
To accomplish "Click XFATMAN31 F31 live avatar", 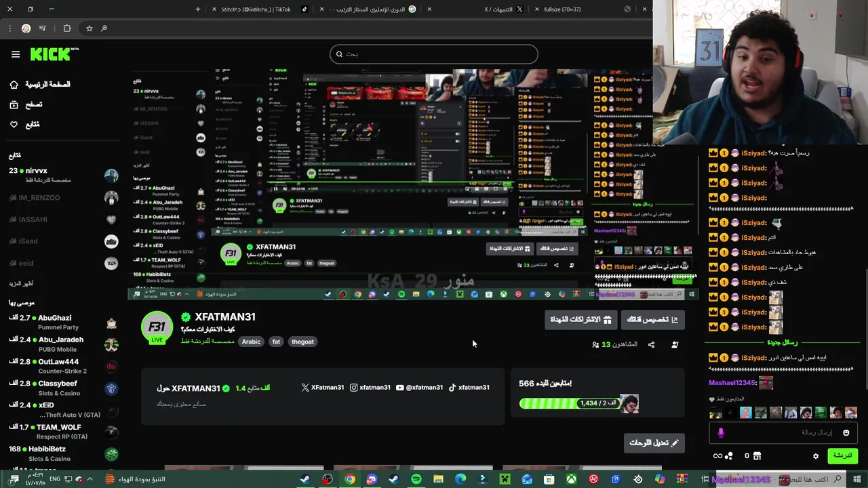I will coord(157,328).
